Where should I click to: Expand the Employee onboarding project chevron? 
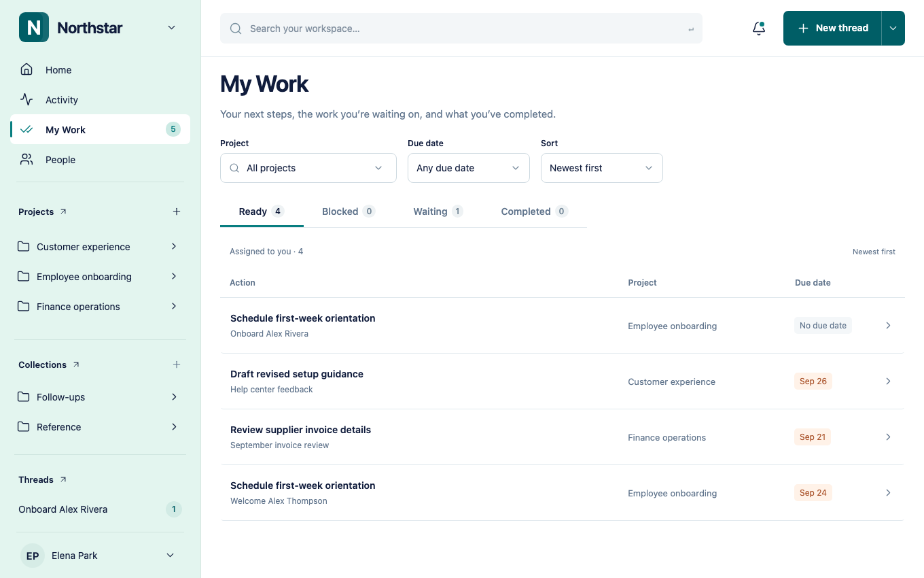[x=174, y=276]
